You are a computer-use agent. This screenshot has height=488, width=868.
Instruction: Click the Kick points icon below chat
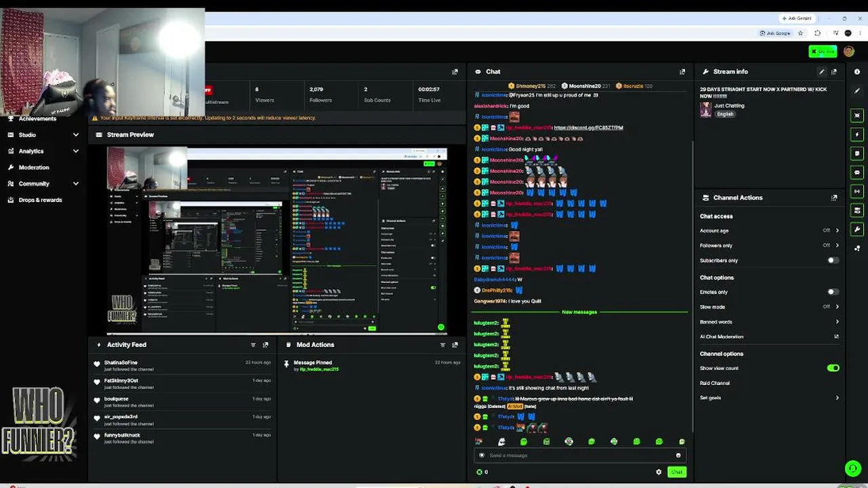tap(480, 472)
